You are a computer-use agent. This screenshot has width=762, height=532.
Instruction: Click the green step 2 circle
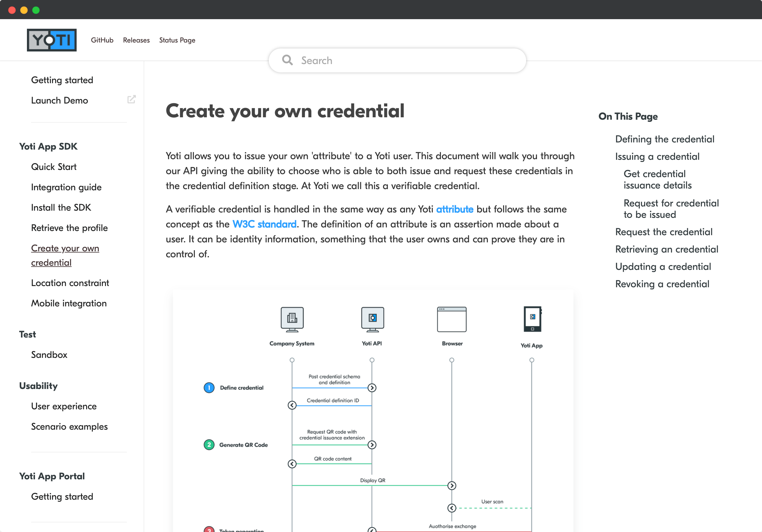(209, 445)
